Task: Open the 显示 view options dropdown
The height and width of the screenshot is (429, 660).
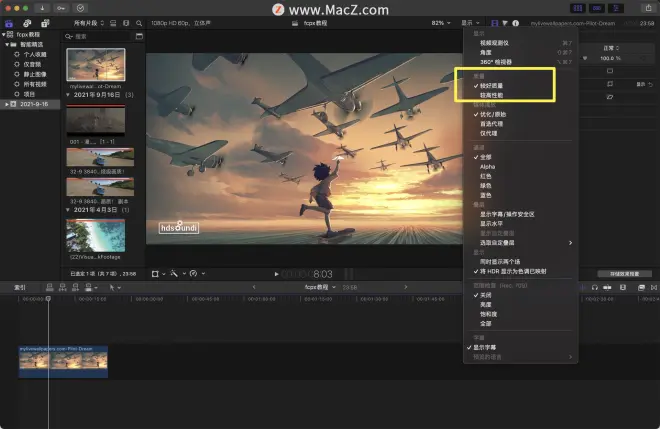Action: tap(470, 23)
